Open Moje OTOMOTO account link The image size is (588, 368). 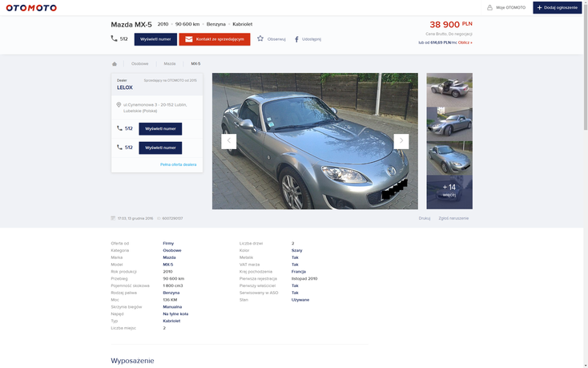pos(510,7)
